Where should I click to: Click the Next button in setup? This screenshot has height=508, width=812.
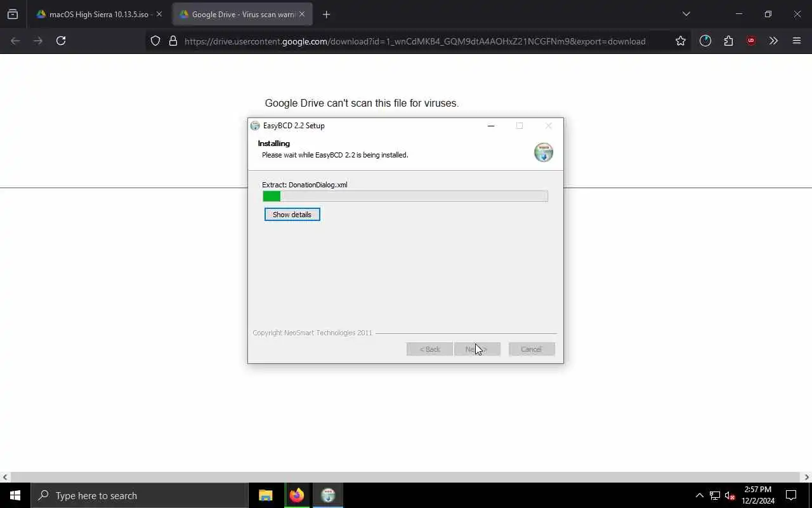[x=477, y=349]
